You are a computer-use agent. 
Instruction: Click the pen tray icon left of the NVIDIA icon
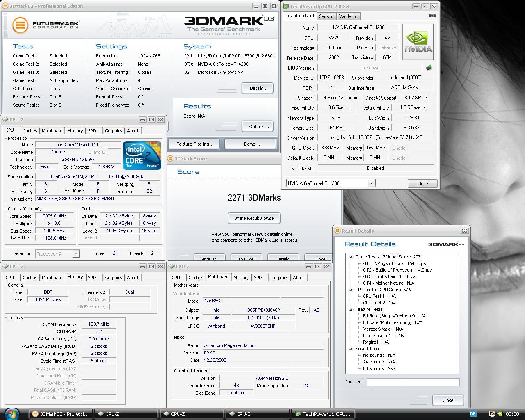(x=493, y=414)
